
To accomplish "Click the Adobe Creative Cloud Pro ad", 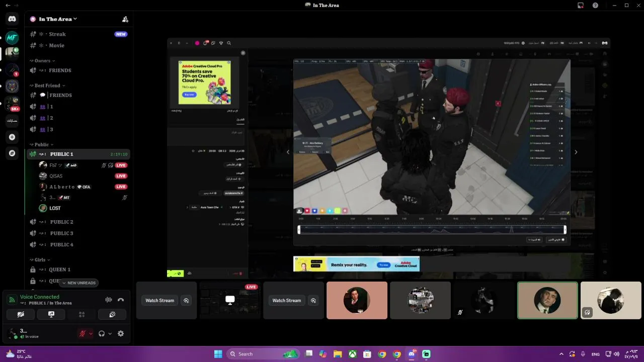I will point(204,82).
